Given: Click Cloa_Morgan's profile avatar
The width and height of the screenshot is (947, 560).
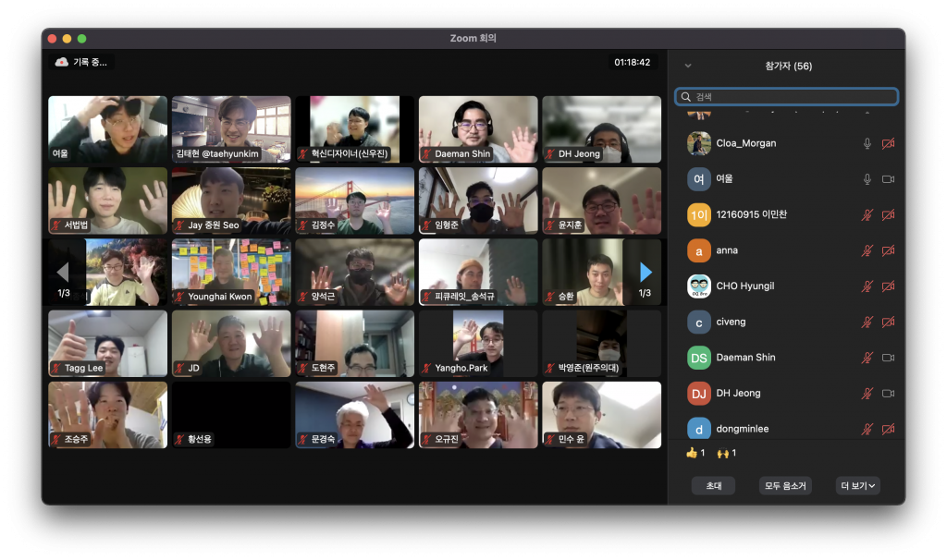Looking at the screenshot, I should pos(699,143).
